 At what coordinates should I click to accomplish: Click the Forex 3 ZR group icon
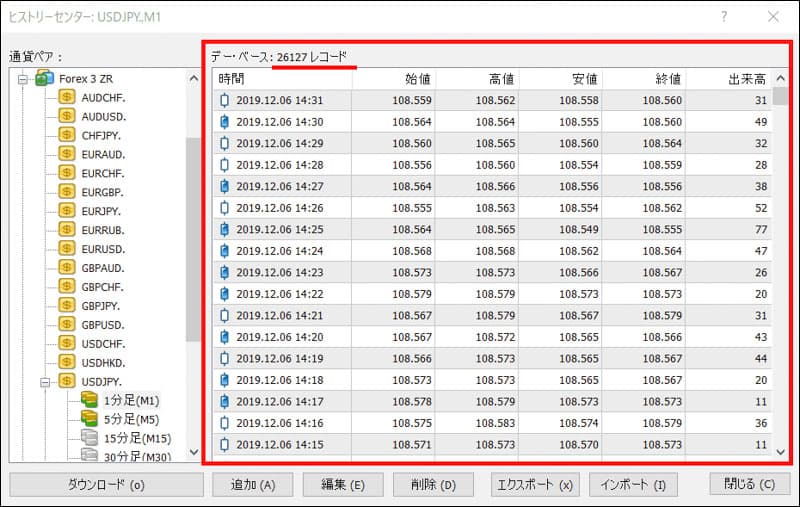[45, 78]
